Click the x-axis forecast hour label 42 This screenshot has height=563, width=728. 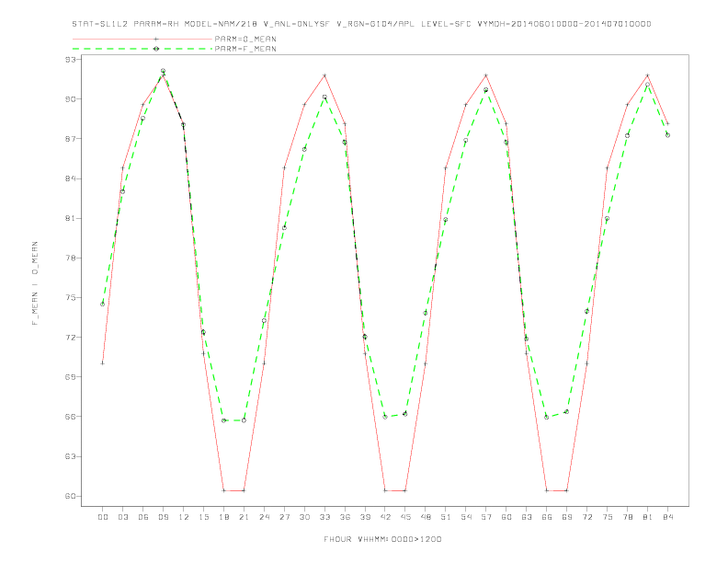(385, 517)
